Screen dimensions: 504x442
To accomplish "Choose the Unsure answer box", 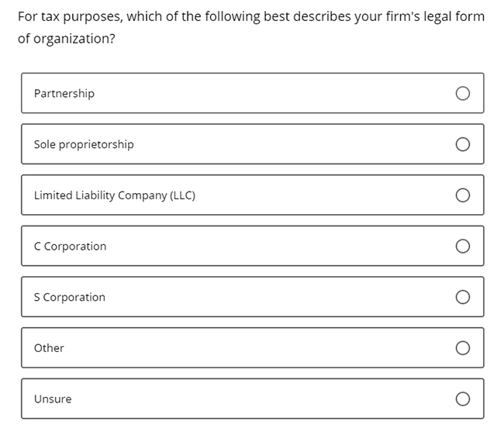I will pyautogui.click(x=252, y=399).
